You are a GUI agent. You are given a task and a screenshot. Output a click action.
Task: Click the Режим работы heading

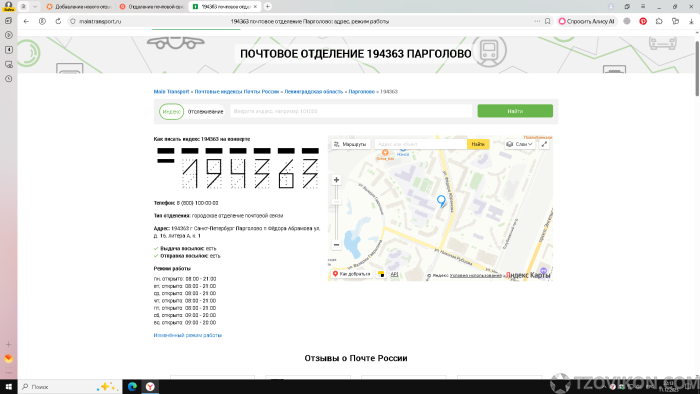point(172,269)
